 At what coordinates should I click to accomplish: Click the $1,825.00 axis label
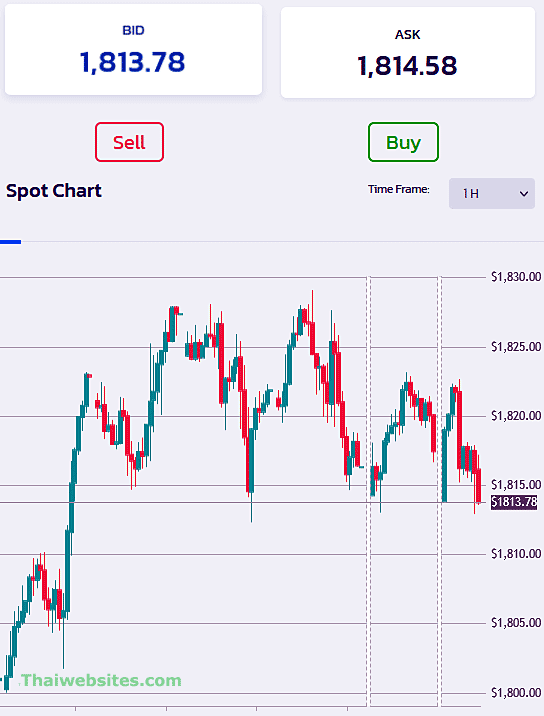516,347
